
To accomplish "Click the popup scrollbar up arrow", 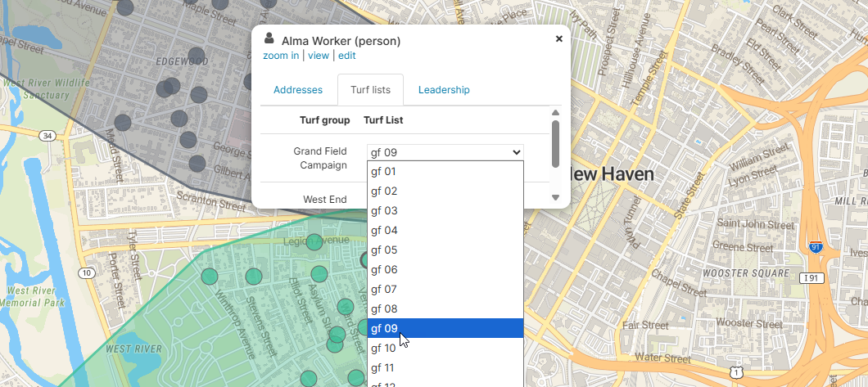I will pyautogui.click(x=556, y=113).
